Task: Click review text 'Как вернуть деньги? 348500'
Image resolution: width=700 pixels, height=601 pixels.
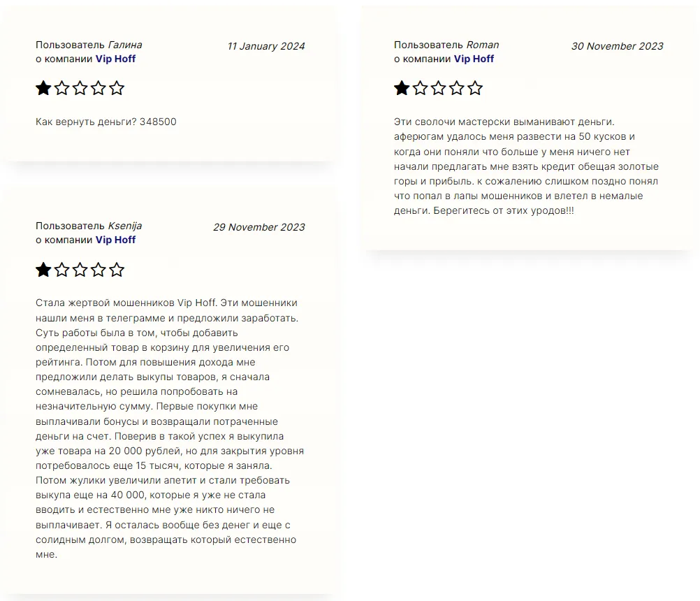Action: (x=106, y=122)
